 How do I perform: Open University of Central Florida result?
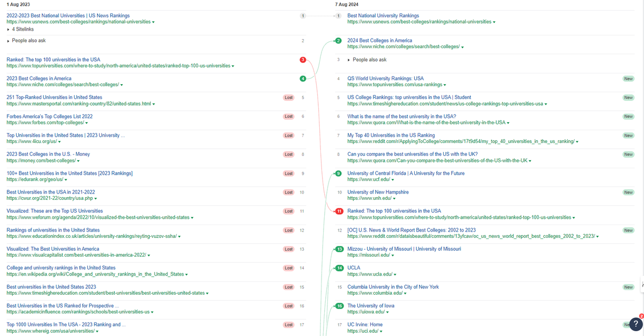406,173
